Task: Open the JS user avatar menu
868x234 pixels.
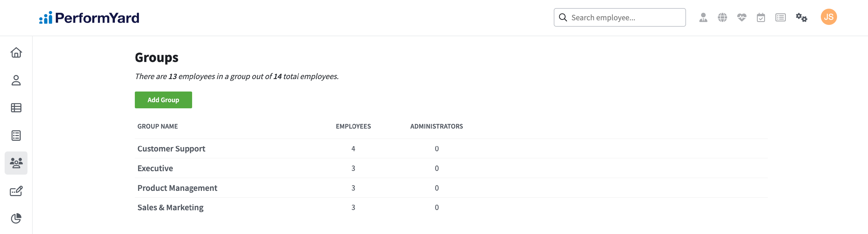Action: click(x=829, y=17)
